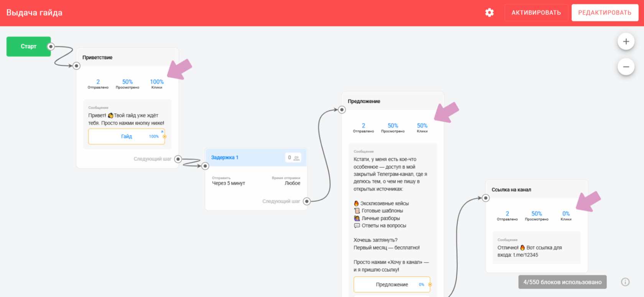Click the АКТИВИРОВАТЬ button
The height and width of the screenshot is (297, 644).
tap(536, 13)
